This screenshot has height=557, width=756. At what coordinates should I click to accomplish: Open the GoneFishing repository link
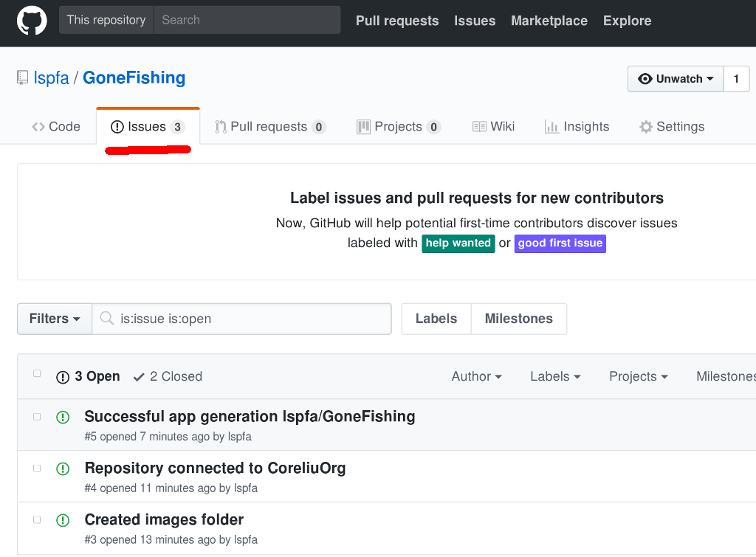[x=134, y=77]
